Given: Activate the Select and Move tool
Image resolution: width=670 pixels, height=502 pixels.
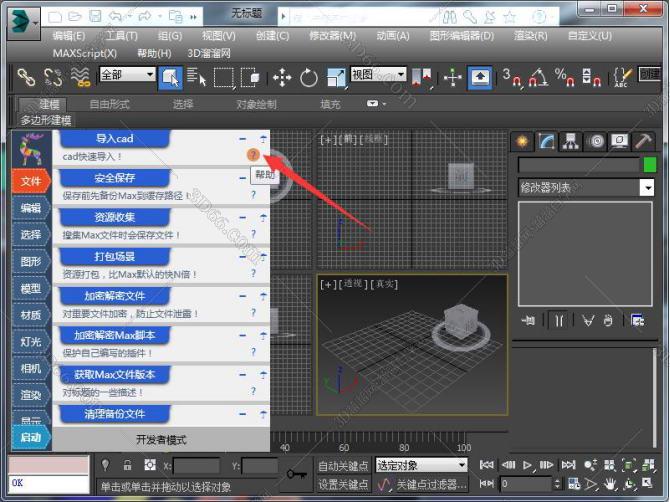Looking at the screenshot, I should point(282,78).
